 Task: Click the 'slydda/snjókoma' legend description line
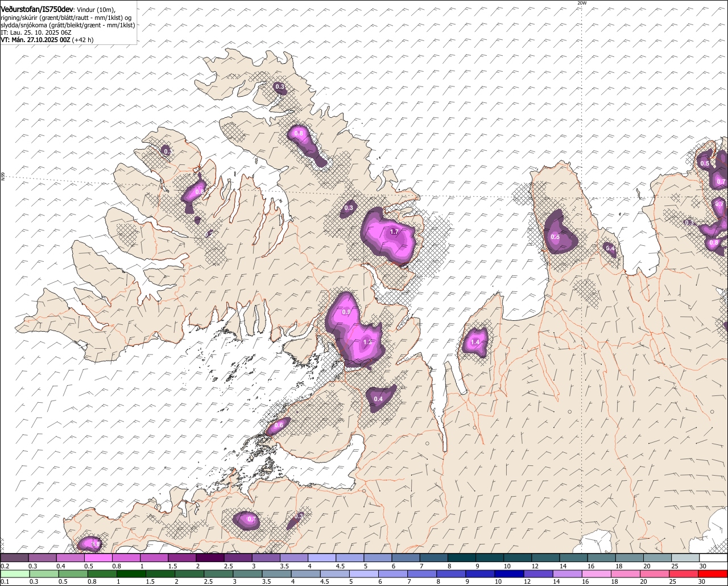[68, 26]
